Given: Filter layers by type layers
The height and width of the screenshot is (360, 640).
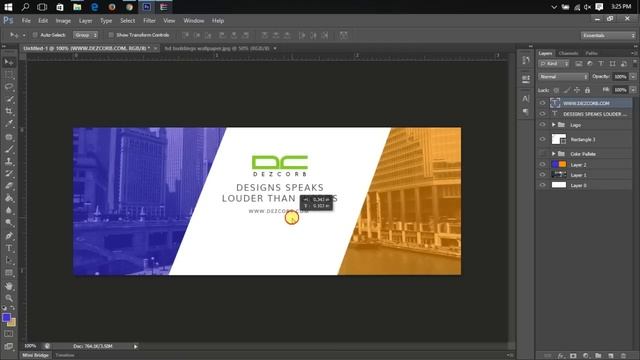Looking at the screenshot, I should [601, 64].
